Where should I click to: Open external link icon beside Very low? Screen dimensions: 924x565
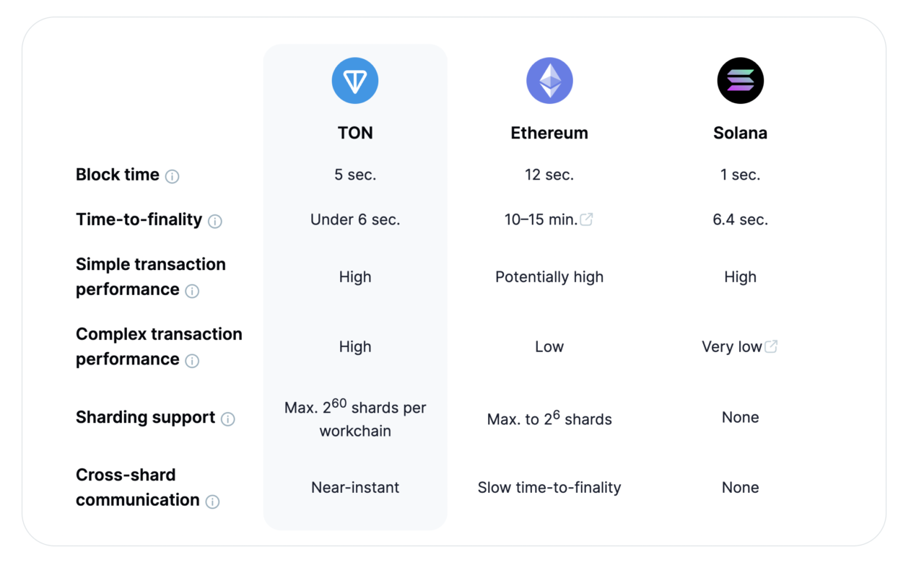771,346
